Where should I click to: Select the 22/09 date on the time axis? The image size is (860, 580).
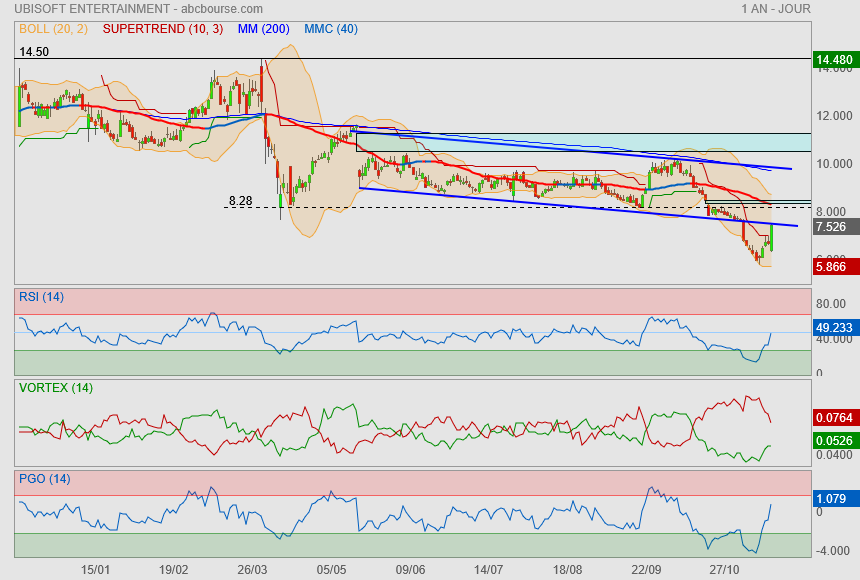tap(647, 569)
